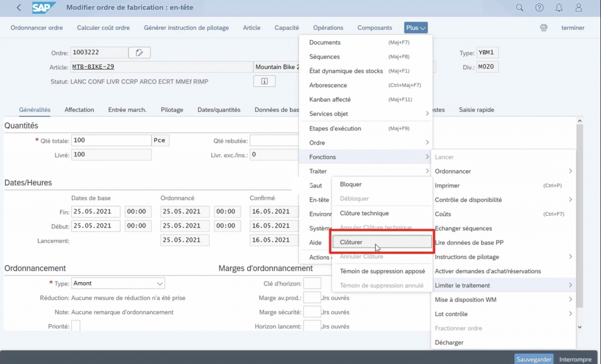Click the Sauvegarder button
The image size is (601, 364).
(x=533, y=359)
